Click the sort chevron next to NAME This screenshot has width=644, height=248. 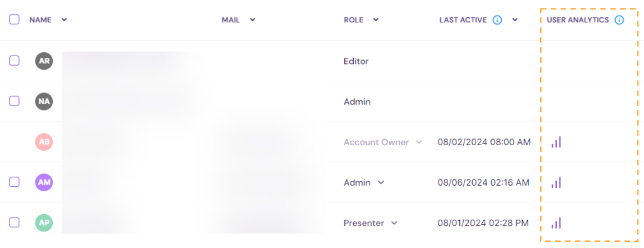[64, 20]
